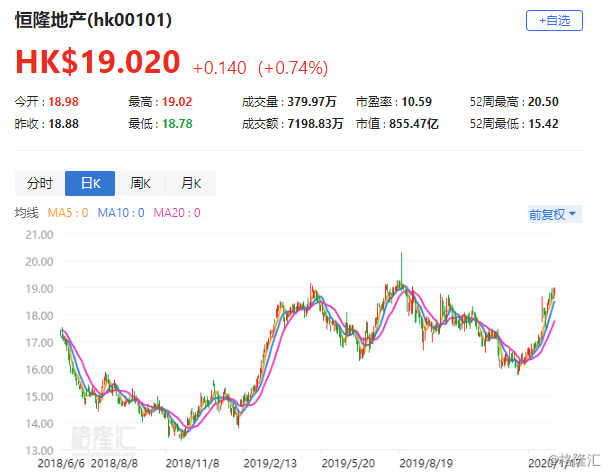
Task: Click 最高 value 19.02
Action: pos(177,102)
